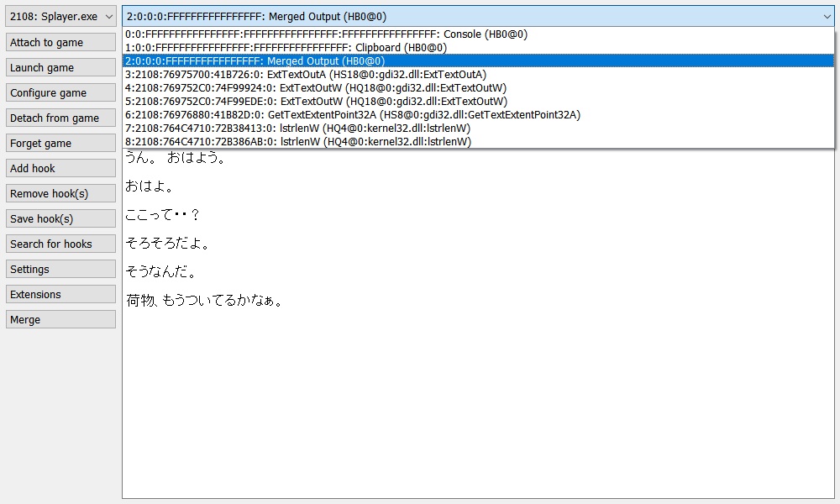Choose the ExtTextOutA hook entry

[x=305, y=75]
